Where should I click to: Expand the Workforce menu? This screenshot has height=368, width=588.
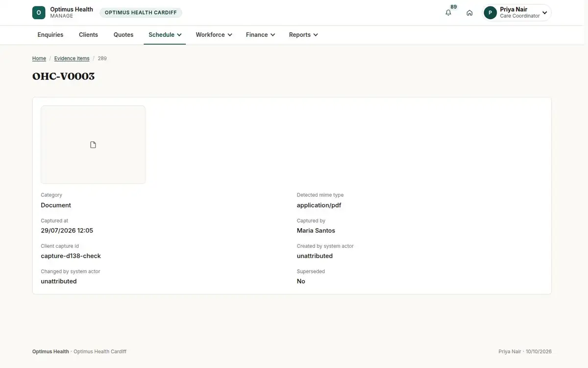pos(214,35)
